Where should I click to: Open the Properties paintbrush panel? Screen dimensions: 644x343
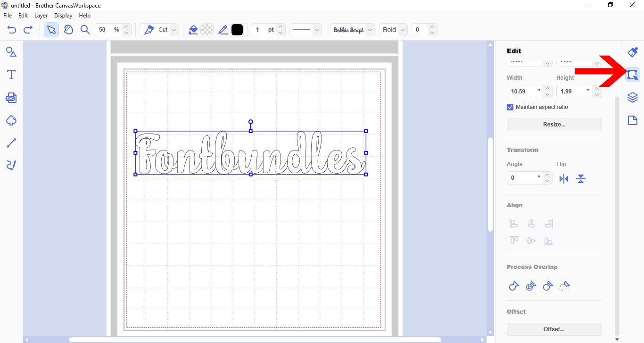pos(633,52)
